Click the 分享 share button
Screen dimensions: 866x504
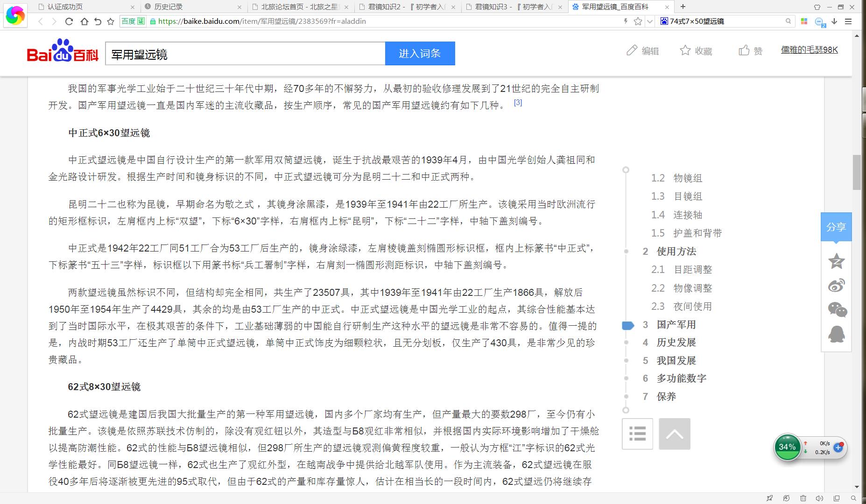pos(836,227)
